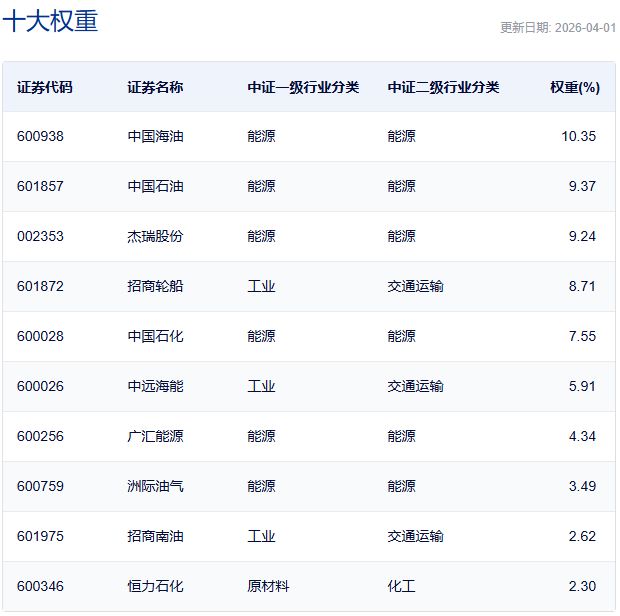The width and height of the screenshot is (620, 616).
Task: Open 广汇能源 security entry
Action: coord(155,436)
